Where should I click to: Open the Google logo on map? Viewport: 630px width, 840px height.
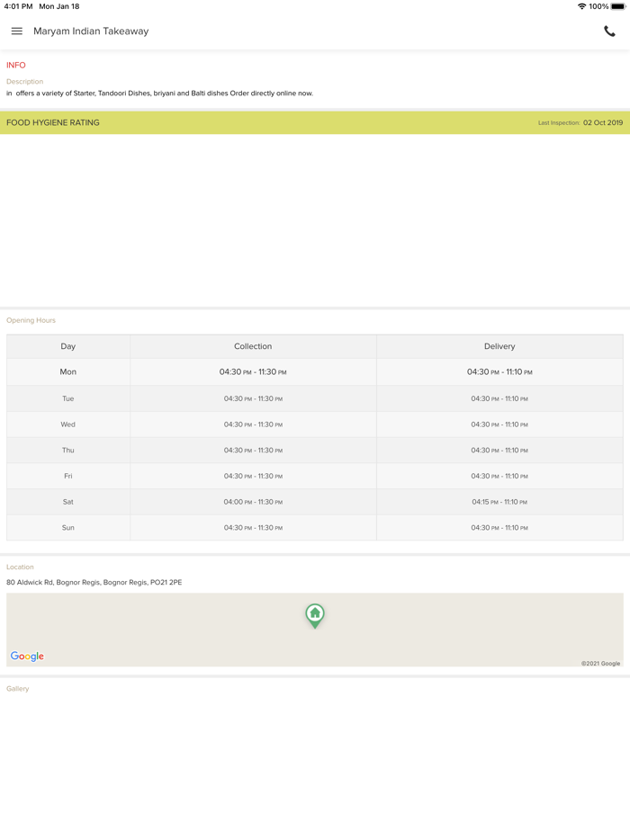(x=27, y=657)
